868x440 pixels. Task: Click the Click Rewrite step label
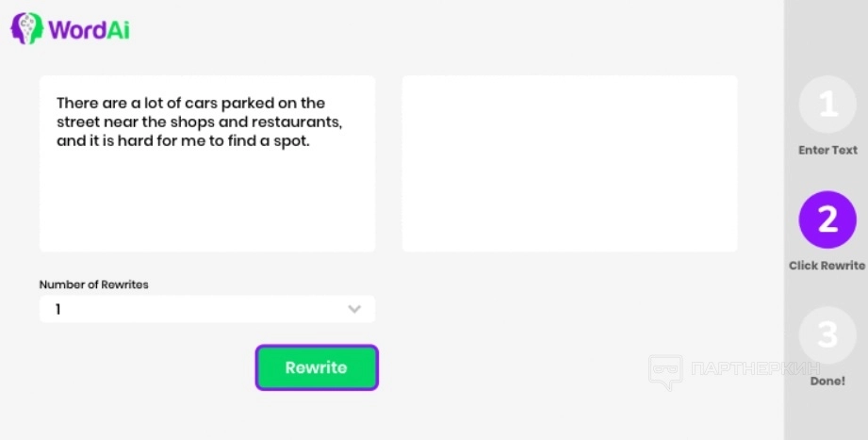[x=827, y=266]
